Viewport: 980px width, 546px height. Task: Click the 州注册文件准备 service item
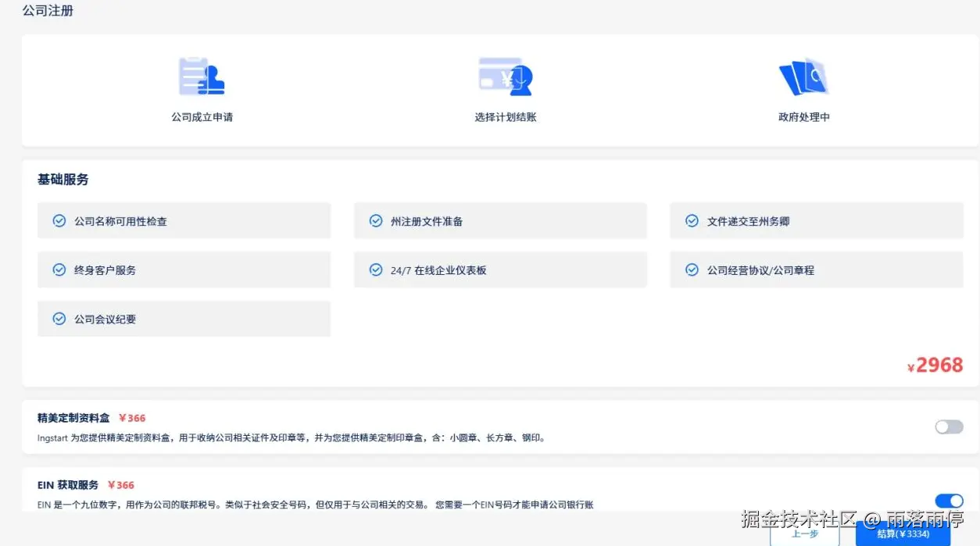click(500, 221)
